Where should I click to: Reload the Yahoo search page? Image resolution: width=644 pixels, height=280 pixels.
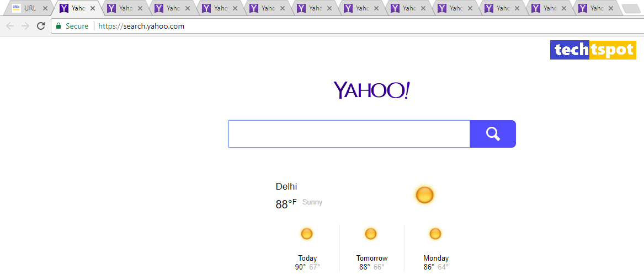pos(41,26)
